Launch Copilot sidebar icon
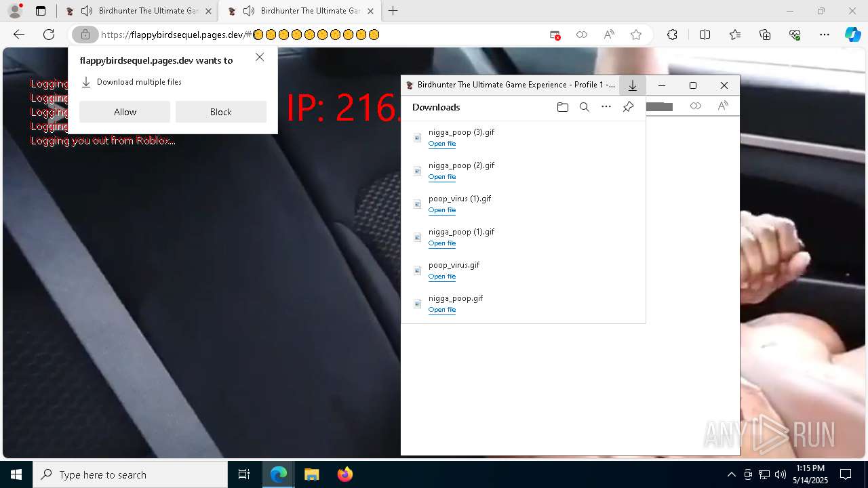Viewport: 868px width, 488px height. pos(852,35)
